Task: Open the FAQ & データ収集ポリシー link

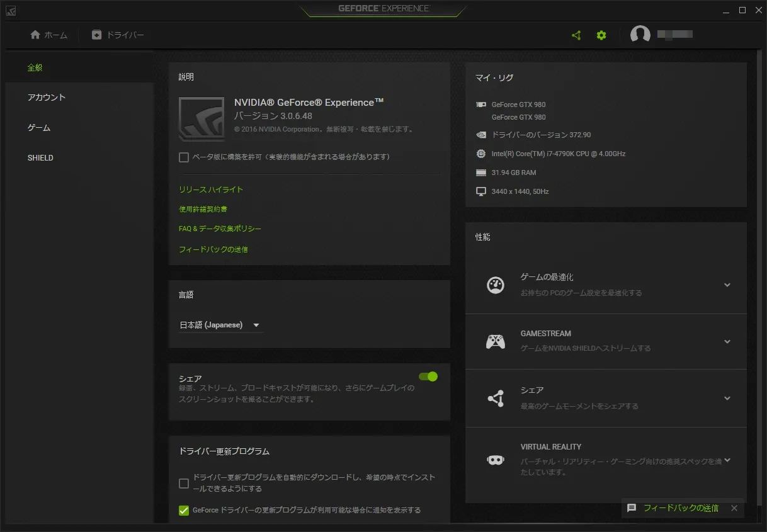Action: [x=220, y=229]
